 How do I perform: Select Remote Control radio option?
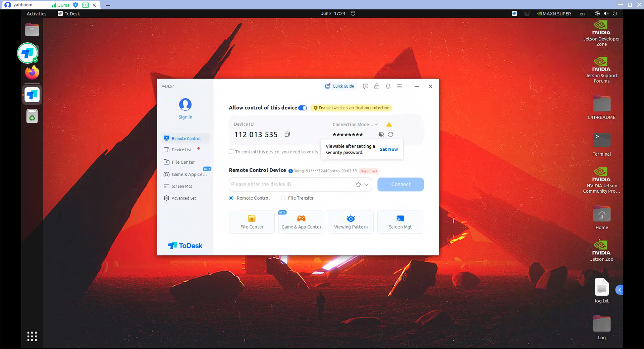pyautogui.click(x=231, y=198)
